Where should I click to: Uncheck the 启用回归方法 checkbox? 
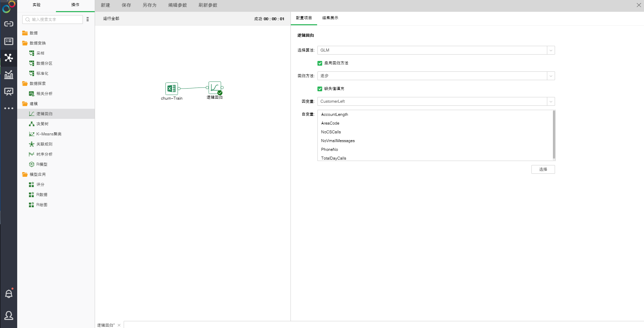click(x=320, y=63)
